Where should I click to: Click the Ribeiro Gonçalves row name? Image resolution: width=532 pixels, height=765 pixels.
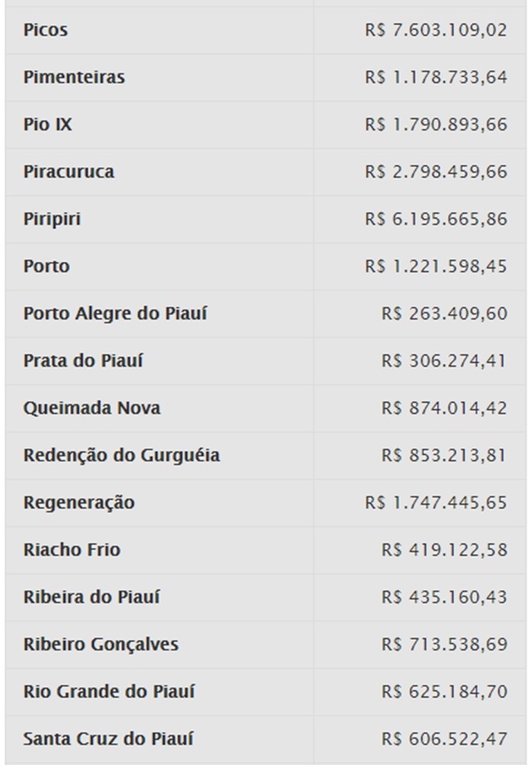101,644
